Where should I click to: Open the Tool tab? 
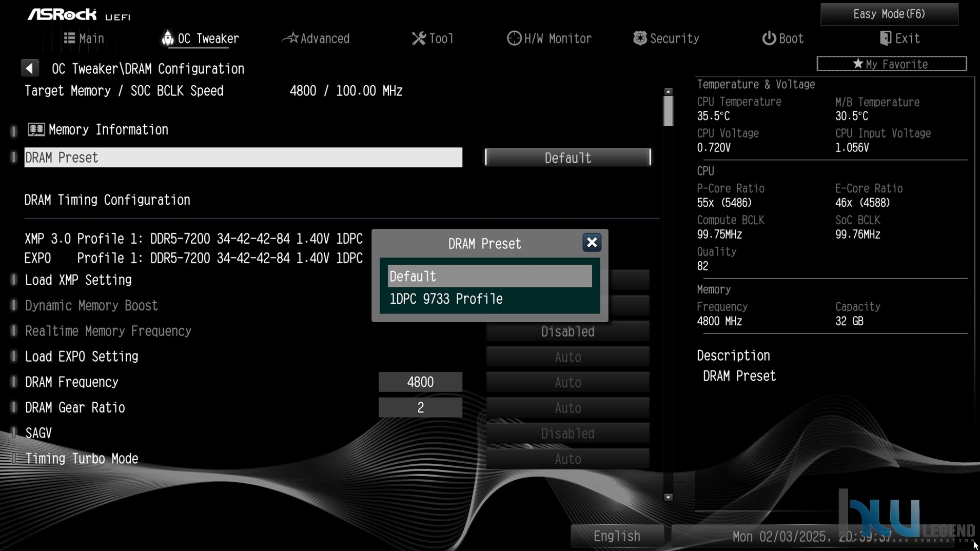tap(433, 38)
